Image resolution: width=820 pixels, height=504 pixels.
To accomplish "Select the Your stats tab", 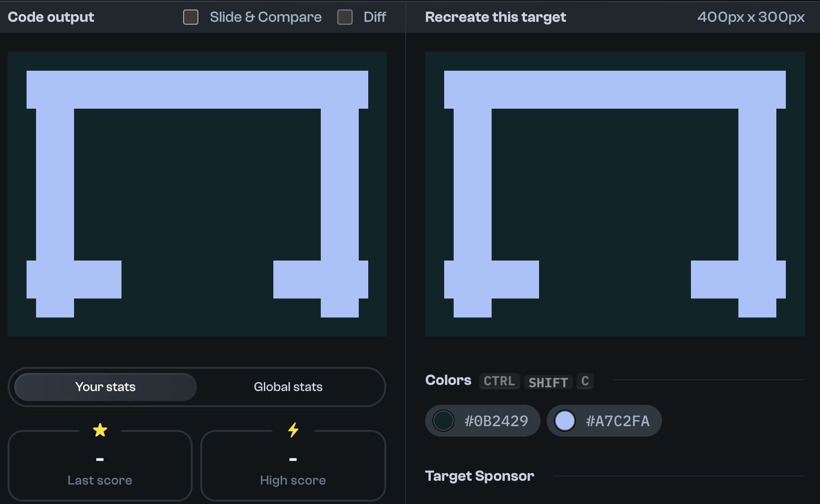I will tap(105, 387).
